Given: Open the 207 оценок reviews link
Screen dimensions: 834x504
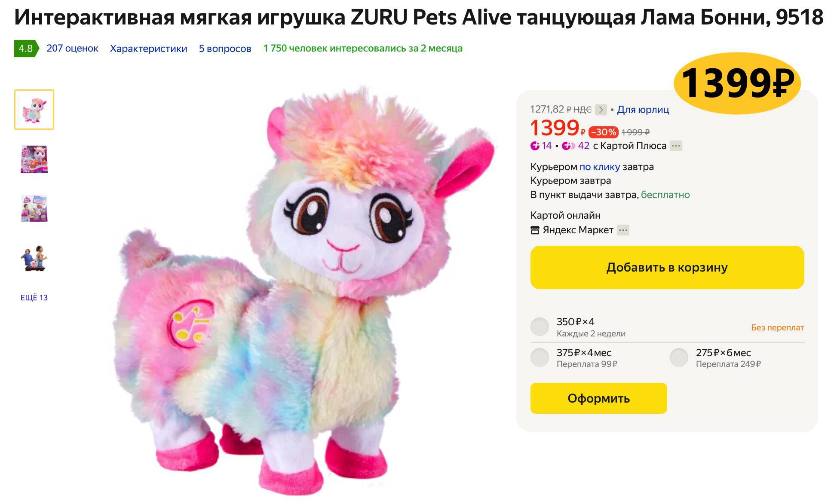Looking at the screenshot, I should [x=72, y=49].
